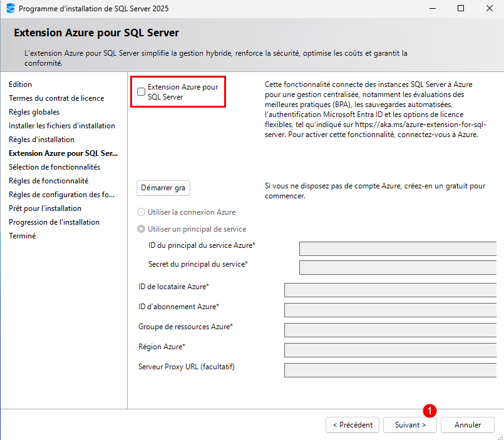Select Règles globales step
Image resolution: width=504 pixels, height=440 pixels.
point(34,112)
